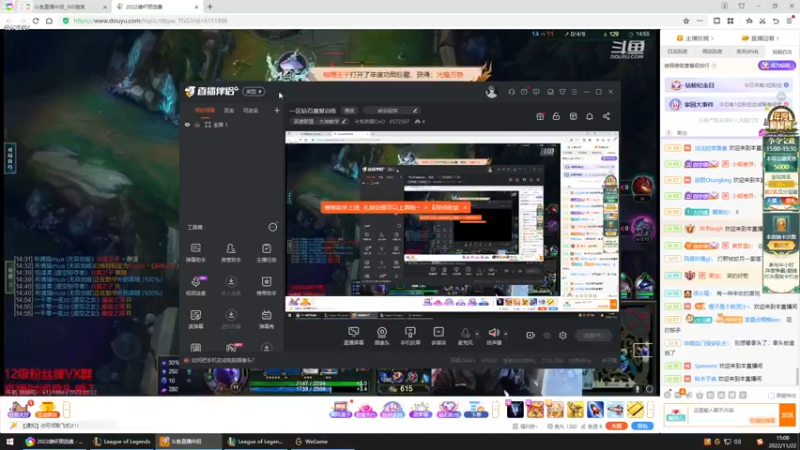The image size is (800, 450).
Task: Open the 读弹幕 tool icon
Action: (x=195, y=319)
